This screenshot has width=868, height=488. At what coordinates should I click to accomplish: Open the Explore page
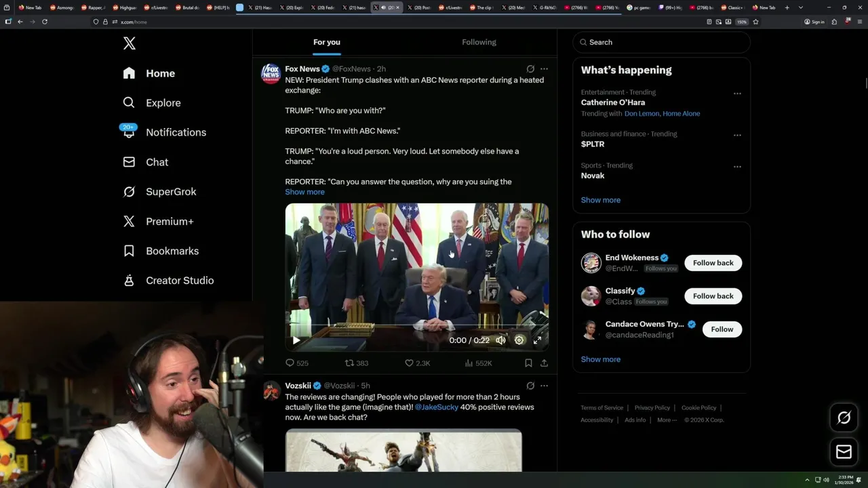(x=152, y=103)
